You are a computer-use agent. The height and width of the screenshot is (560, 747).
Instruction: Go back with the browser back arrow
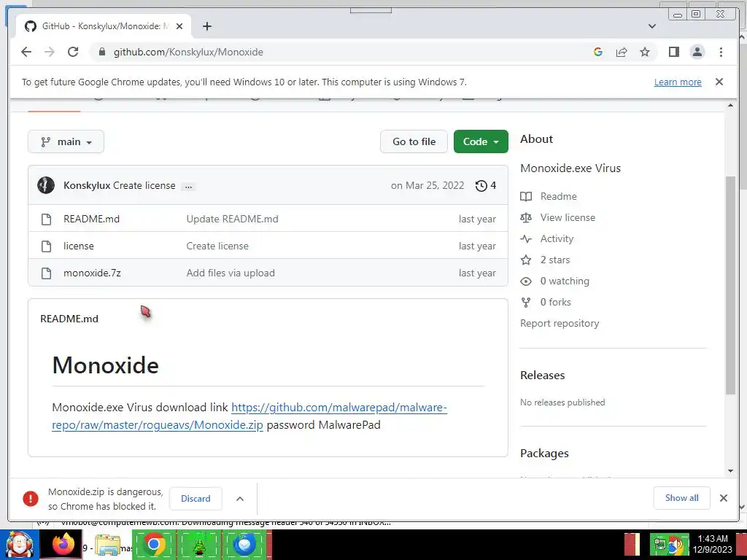pos(26,52)
